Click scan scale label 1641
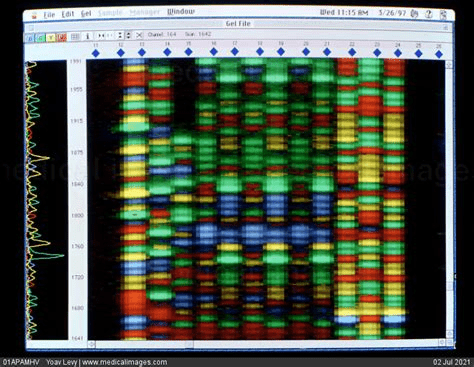 coord(77,338)
